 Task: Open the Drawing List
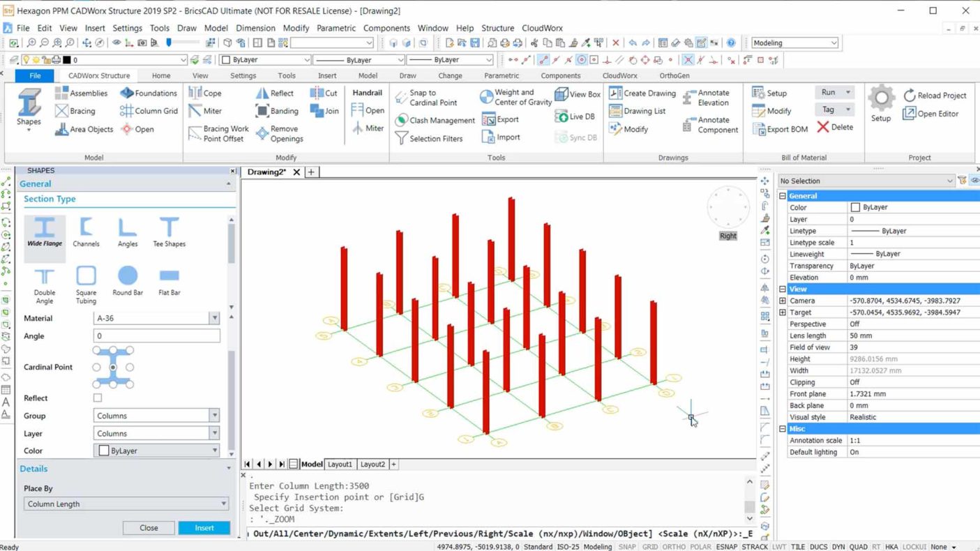[638, 111]
